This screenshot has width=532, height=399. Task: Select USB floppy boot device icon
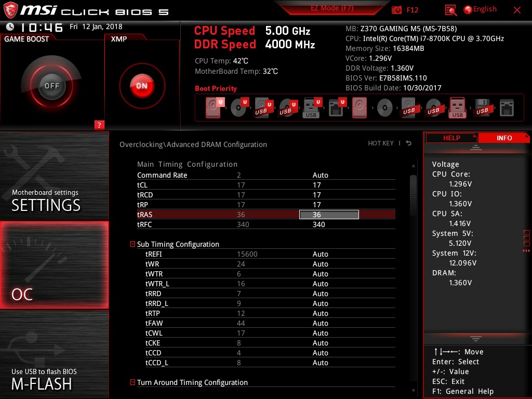482,108
